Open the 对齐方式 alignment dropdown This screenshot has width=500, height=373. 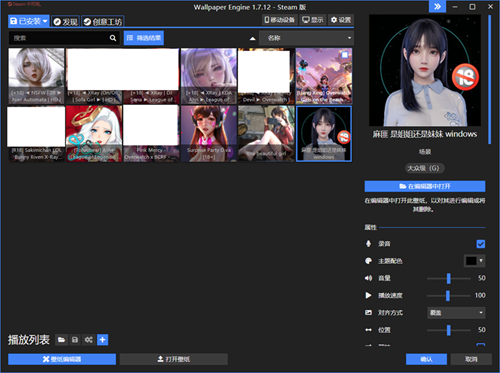pyautogui.click(x=456, y=313)
